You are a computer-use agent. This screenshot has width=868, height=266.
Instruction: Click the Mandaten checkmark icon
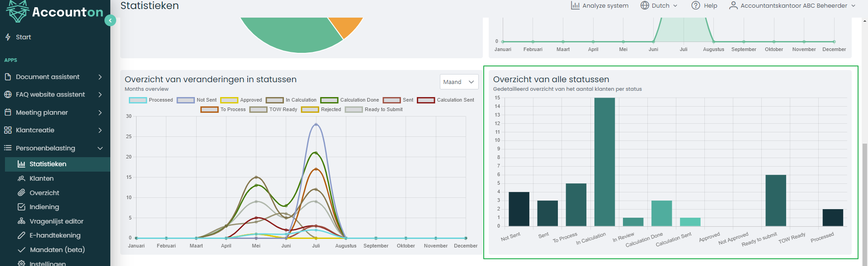click(x=21, y=250)
